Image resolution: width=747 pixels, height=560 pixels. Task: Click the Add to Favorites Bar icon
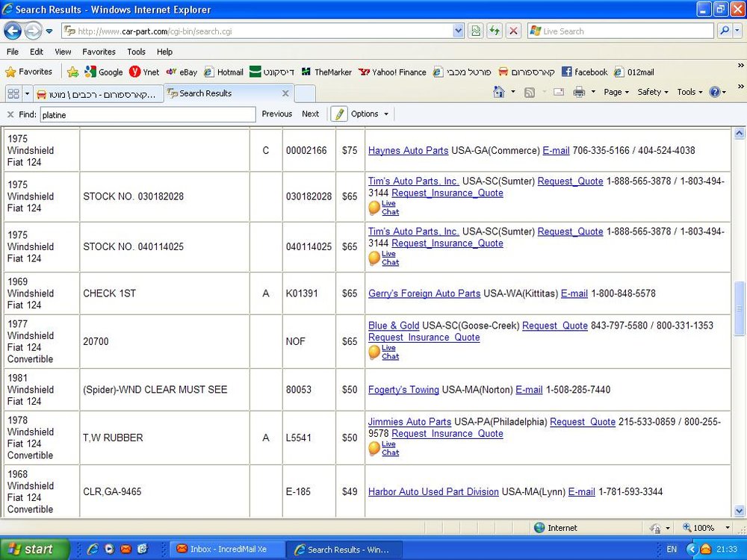(x=72, y=72)
